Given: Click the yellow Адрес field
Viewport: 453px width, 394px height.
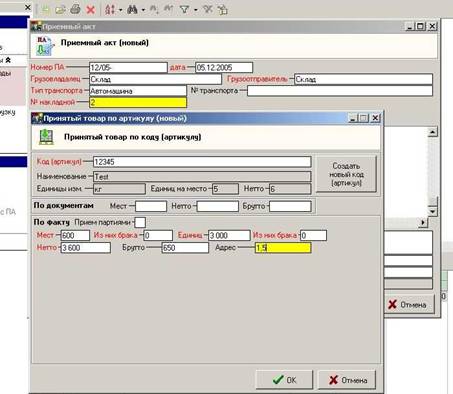Looking at the screenshot, I should click(x=283, y=248).
